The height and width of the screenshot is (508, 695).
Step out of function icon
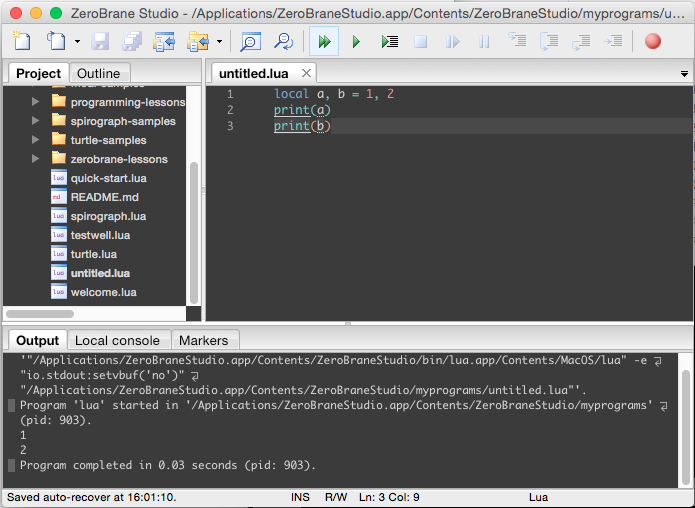click(581, 42)
